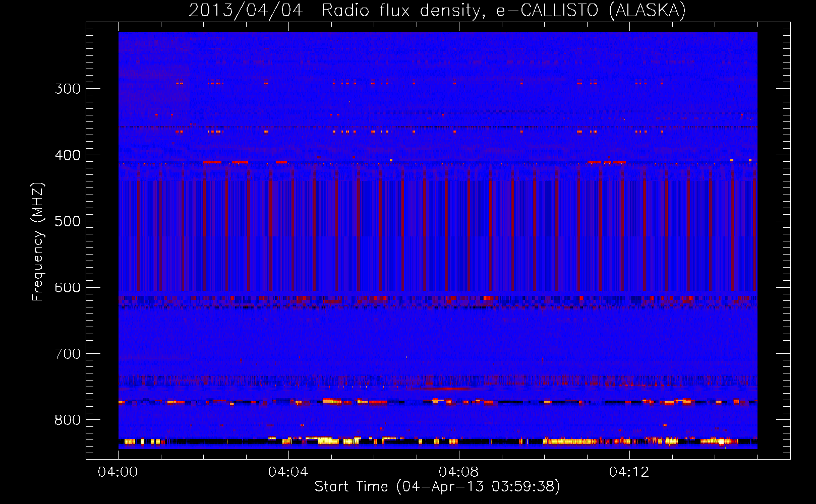Click the 04:00 time axis label
816x504 pixels.
click(118, 472)
